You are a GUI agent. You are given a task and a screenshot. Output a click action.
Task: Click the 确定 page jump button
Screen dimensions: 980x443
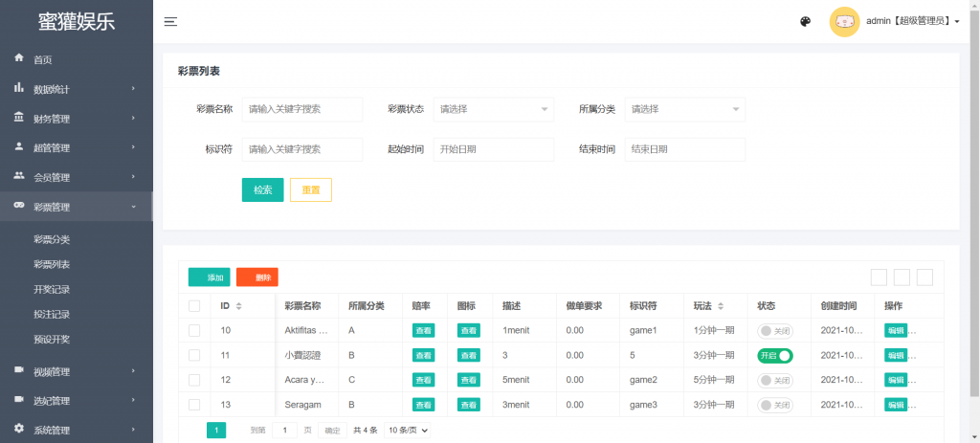(332, 430)
